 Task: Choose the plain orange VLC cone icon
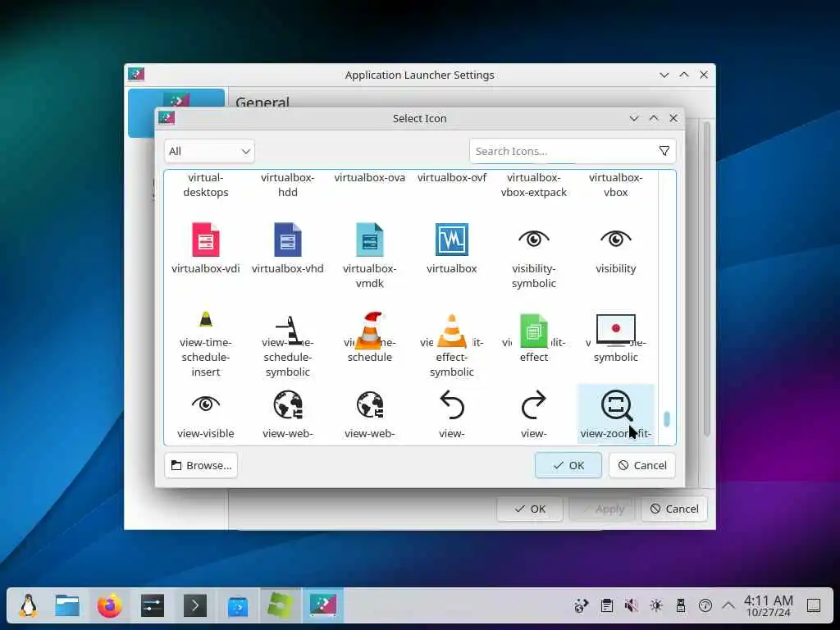(x=452, y=331)
